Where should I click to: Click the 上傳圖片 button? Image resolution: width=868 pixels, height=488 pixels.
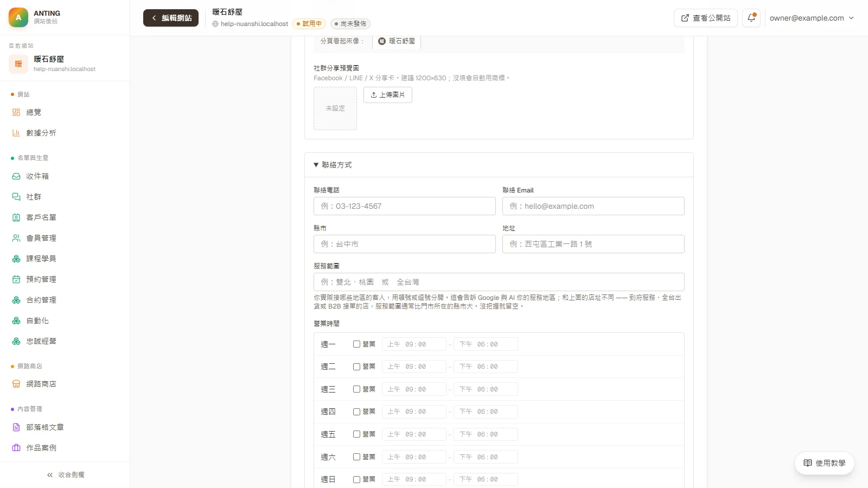388,95
